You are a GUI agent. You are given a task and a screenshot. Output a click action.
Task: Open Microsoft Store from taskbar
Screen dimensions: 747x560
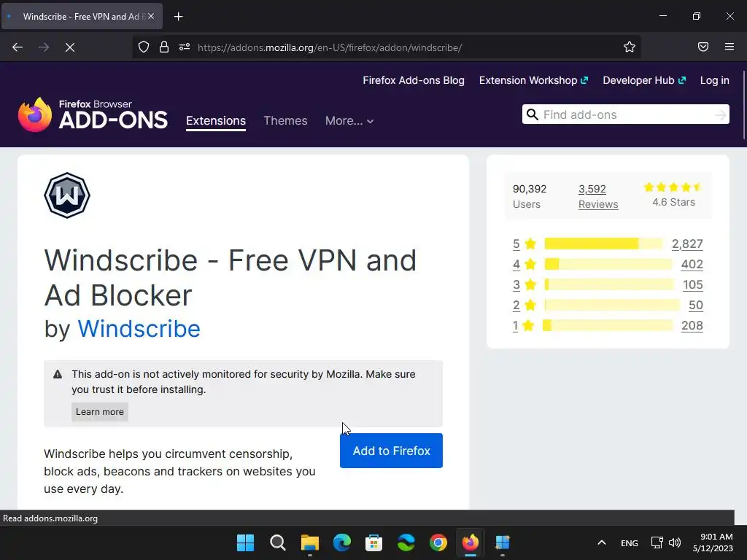point(374,542)
